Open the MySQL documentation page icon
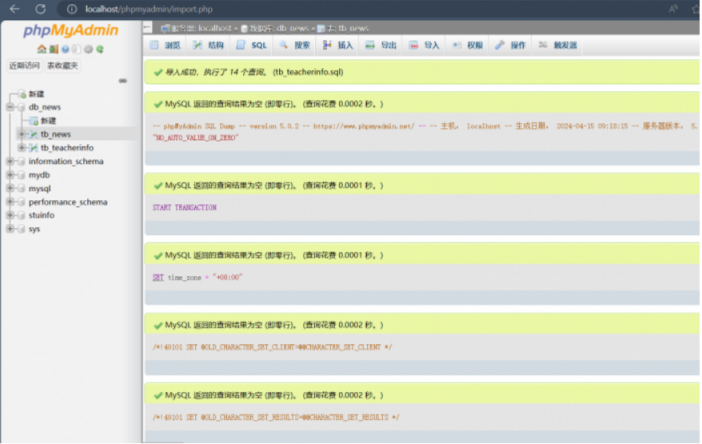The image size is (702, 444). 77,49
